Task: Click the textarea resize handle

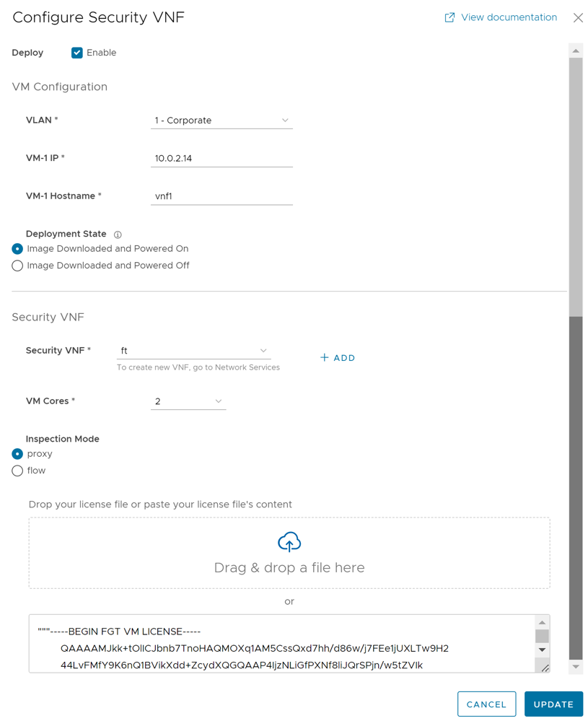Action: click(x=545, y=668)
